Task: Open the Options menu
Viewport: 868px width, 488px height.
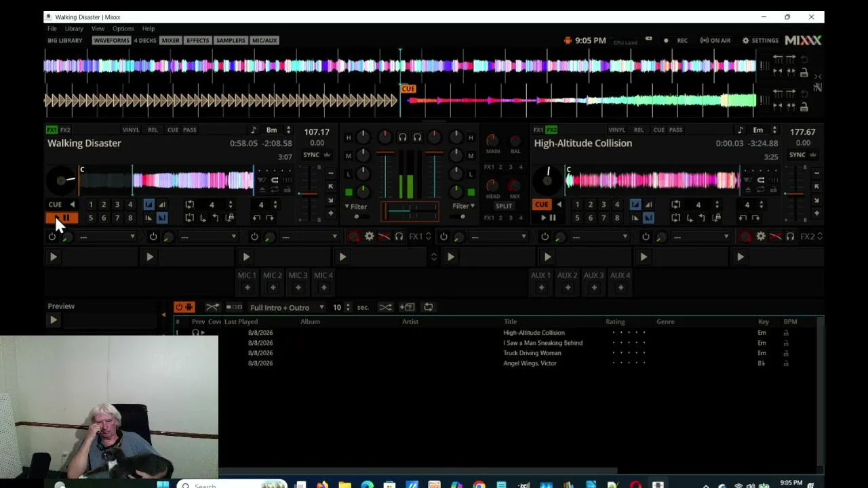Action: point(123,28)
